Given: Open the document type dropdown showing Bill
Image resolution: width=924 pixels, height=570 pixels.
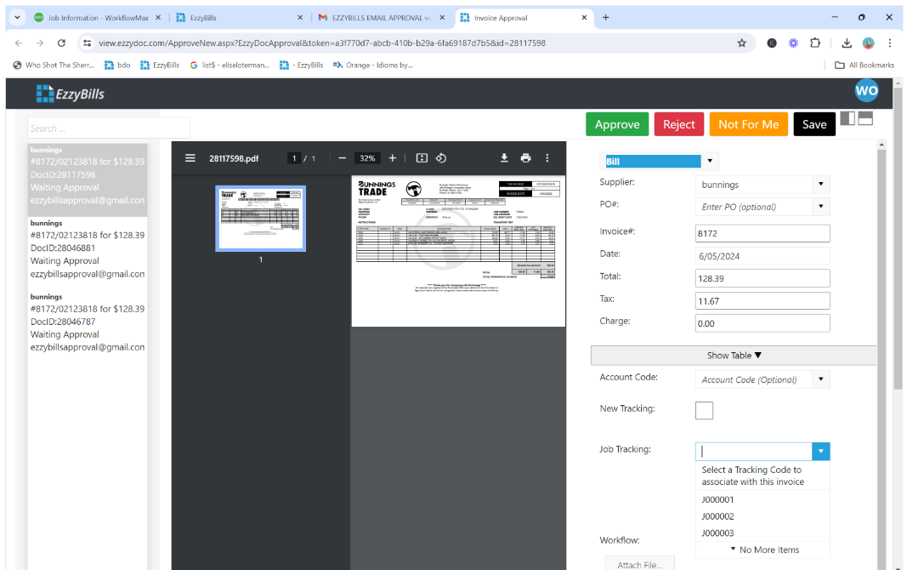Looking at the screenshot, I should pos(710,160).
